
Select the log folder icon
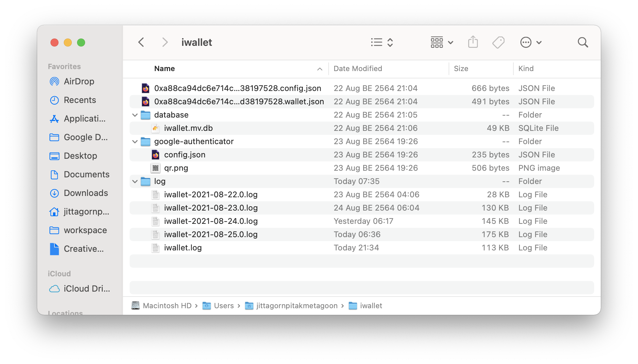[146, 181]
